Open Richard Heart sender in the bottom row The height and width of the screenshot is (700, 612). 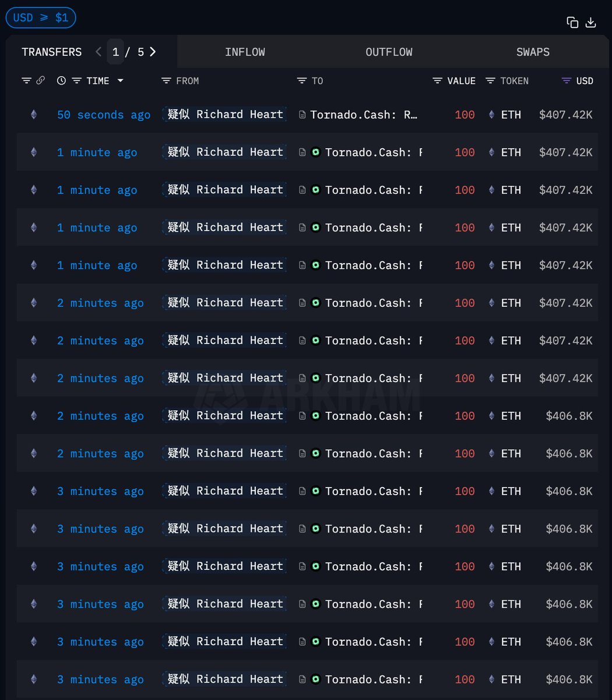tap(225, 679)
